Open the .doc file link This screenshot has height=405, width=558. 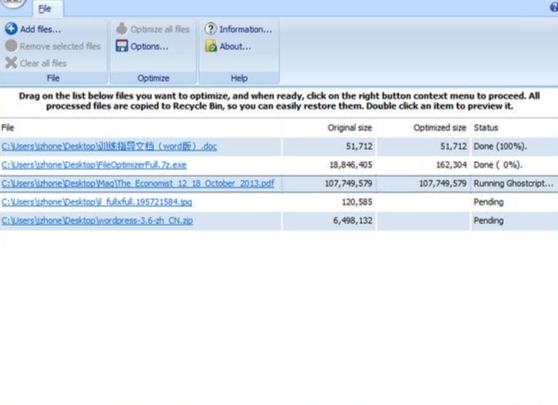point(109,146)
